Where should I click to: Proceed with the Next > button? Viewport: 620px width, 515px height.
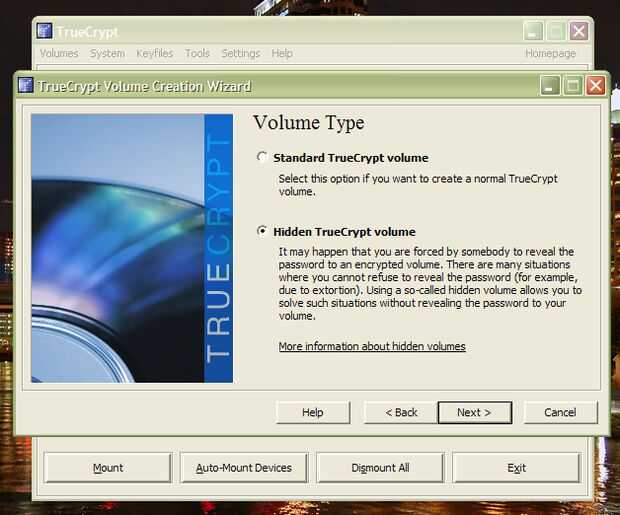pos(474,412)
